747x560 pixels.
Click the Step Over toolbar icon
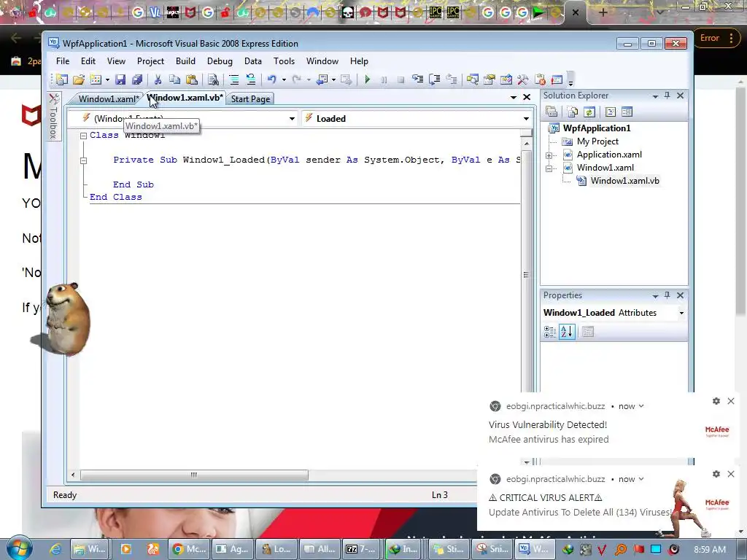pos(435,79)
